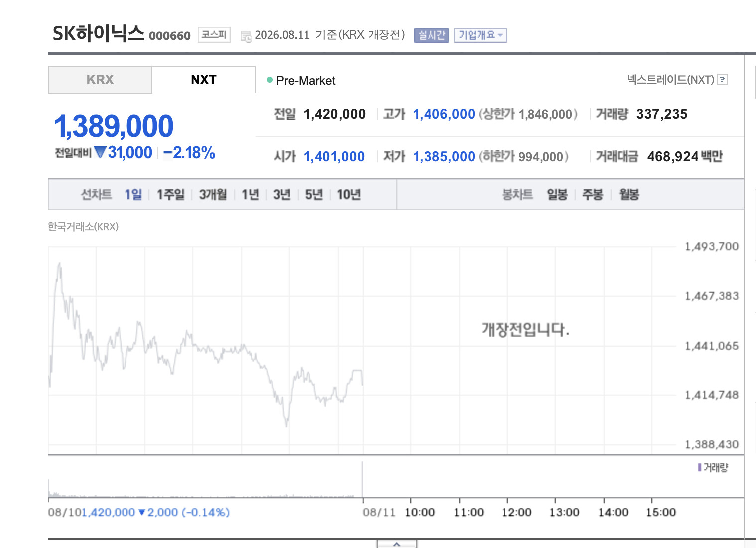Click the 10:00 time axis label
The image size is (756, 548).
point(420,512)
